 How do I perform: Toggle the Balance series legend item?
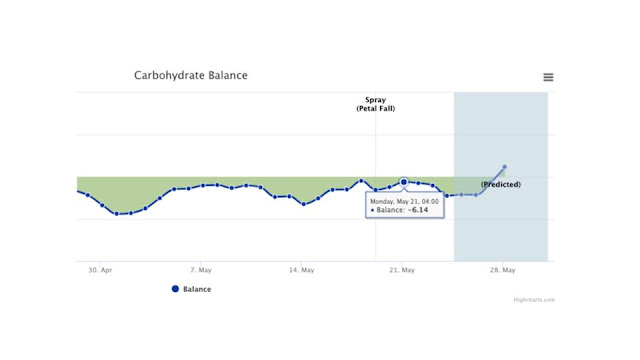click(x=191, y=289)
